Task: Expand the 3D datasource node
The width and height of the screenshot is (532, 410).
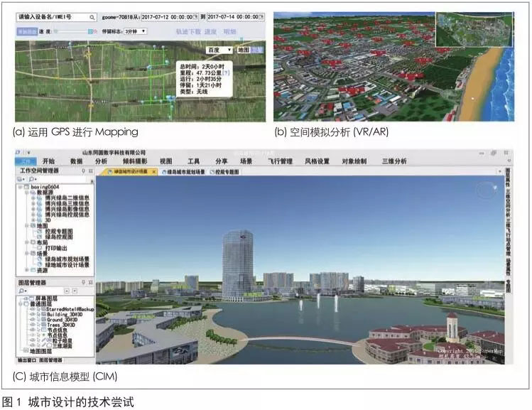Action: click(x=33, y=220)
